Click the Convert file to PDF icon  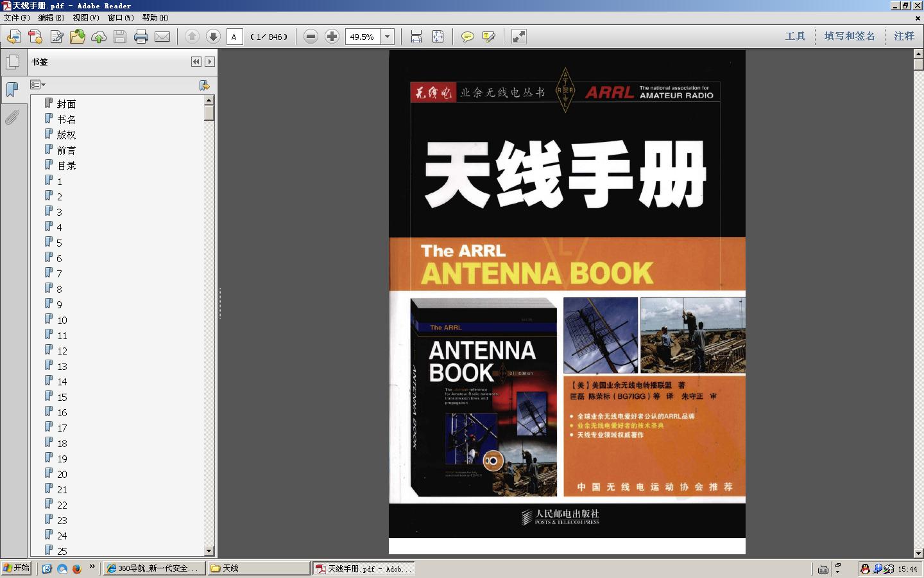point(35,37)
